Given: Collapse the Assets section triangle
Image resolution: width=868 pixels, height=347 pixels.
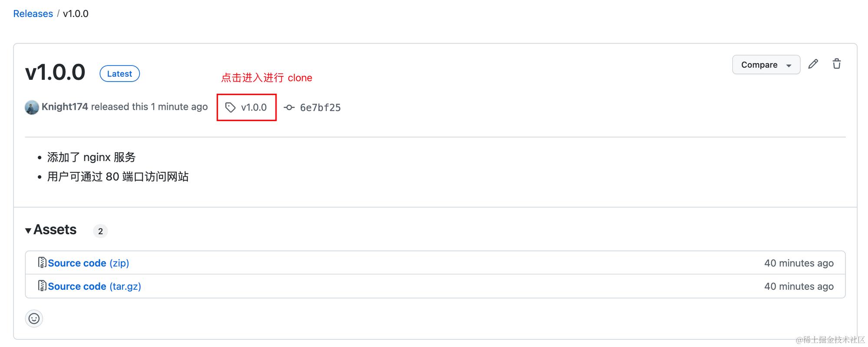Looking at the screenshot, I should (x=28, y=230).
